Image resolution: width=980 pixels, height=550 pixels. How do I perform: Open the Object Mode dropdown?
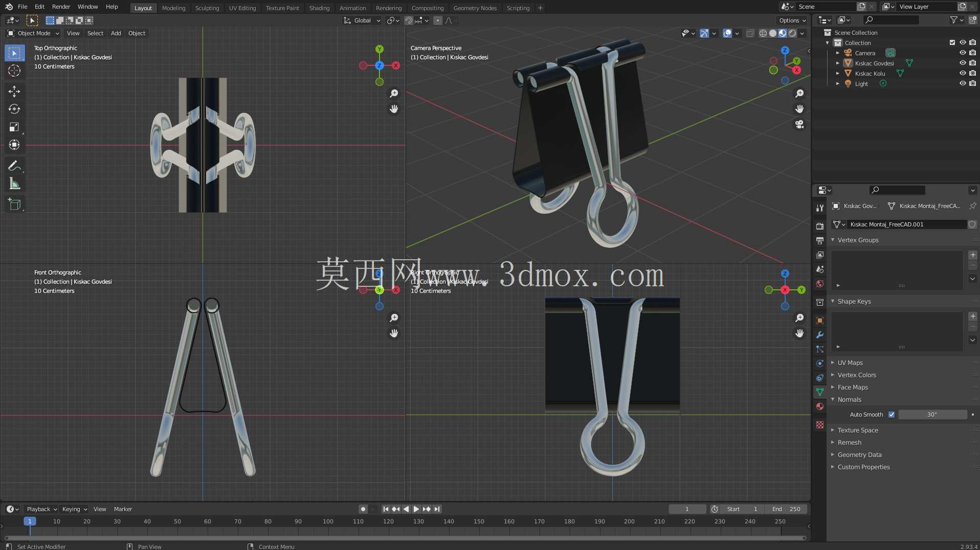pyautogui.click(x=33, y=33)
